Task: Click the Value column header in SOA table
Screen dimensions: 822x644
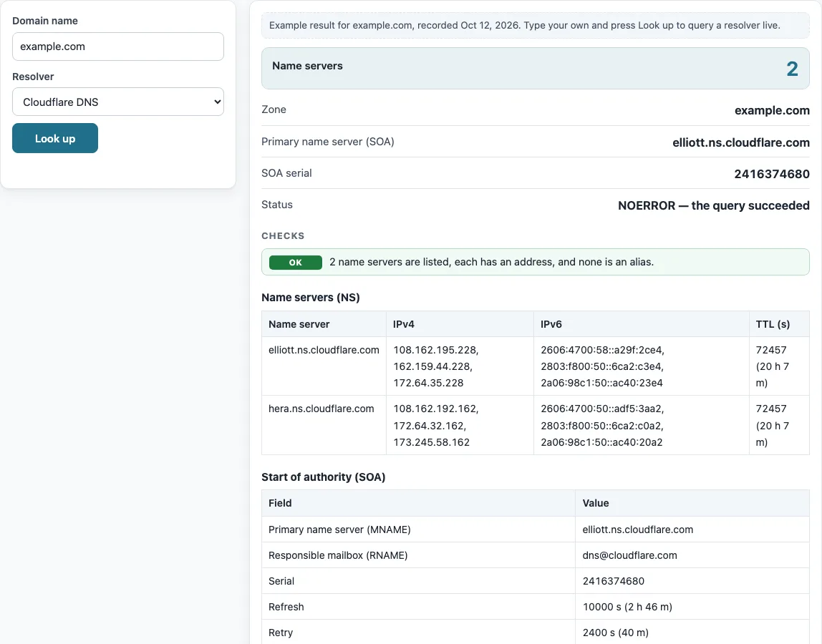Action: tap(596, 503)
